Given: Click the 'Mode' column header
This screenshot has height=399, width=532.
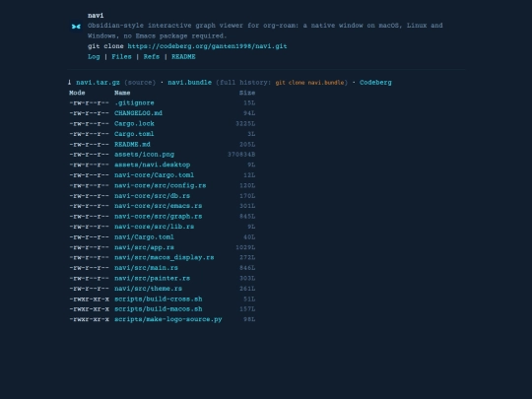Looking at the screenshot, I should pyautogui.click(x=77, y=93).
